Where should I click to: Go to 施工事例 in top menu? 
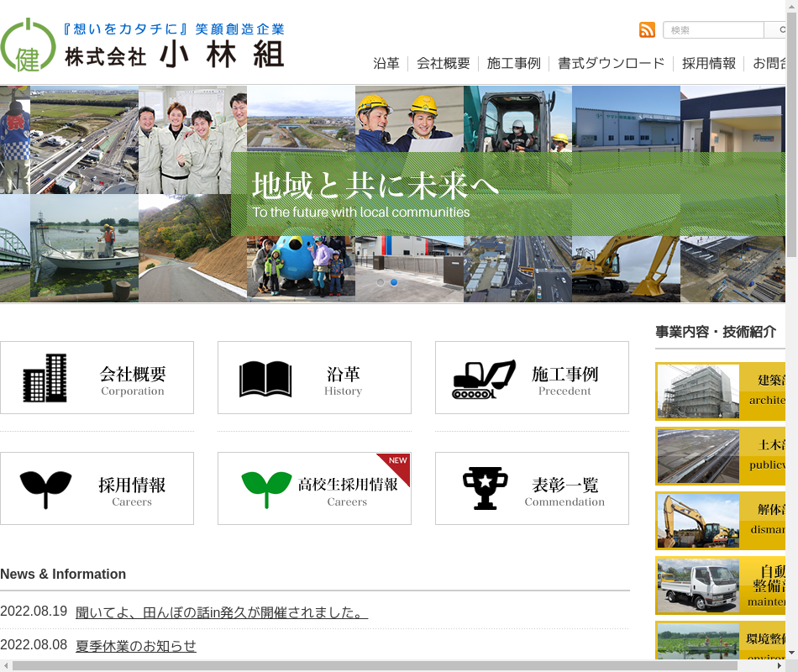coord(513,63)
